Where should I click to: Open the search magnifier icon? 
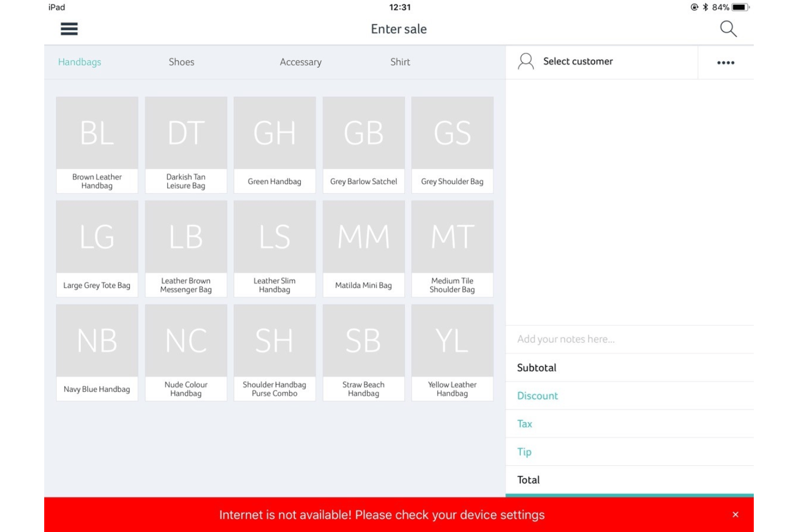coord(728,29)
